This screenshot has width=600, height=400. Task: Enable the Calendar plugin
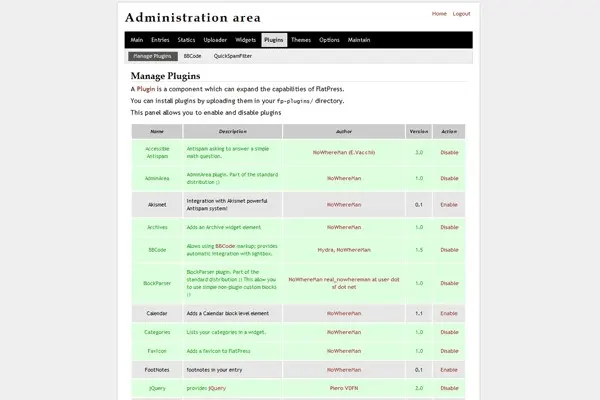(449, 313)
